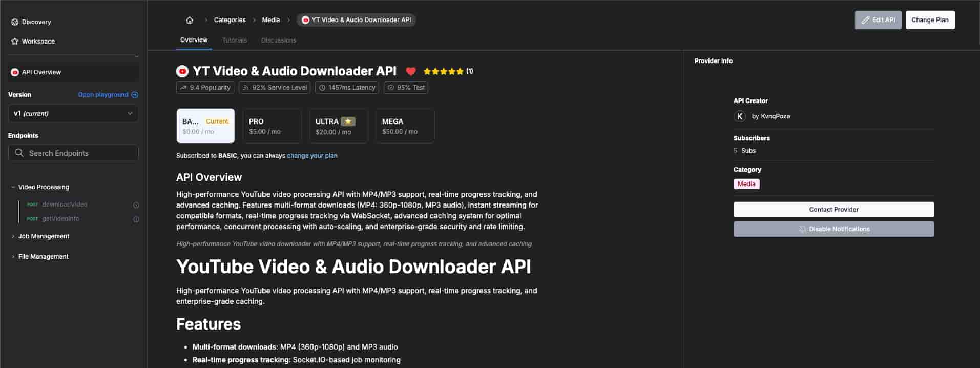Click the 9.4 Popularity badge
Viewport: 980px width, 368px height.
click(205, 88)
